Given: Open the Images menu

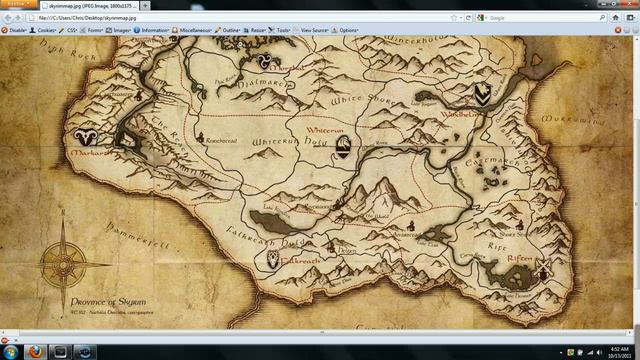Looking at the screenshot, I should tap(119, 30).
